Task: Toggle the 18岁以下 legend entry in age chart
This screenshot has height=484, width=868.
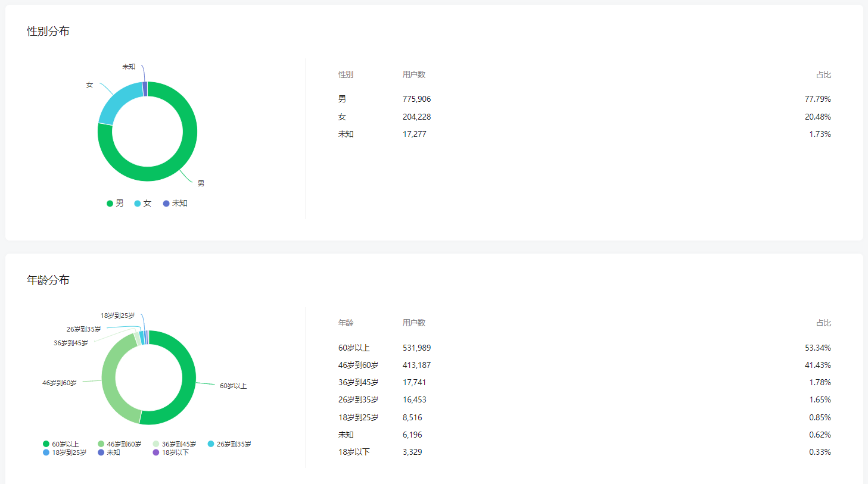Action: (171, 452)
